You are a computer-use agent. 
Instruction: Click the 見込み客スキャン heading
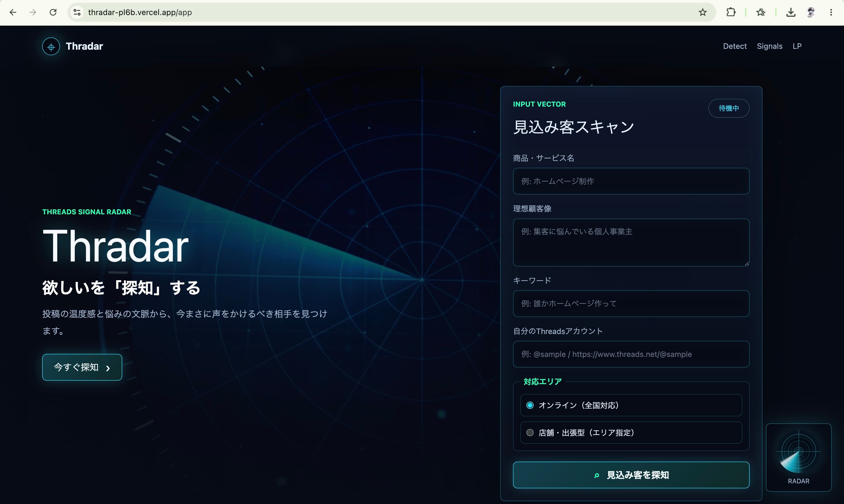(573, 127)
